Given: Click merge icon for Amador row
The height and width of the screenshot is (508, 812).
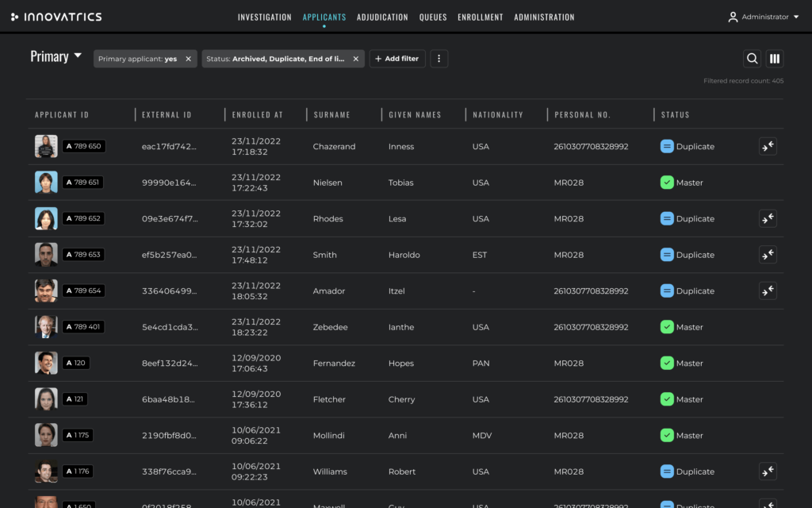Looking at the screenshot, I should coord(768,291).
